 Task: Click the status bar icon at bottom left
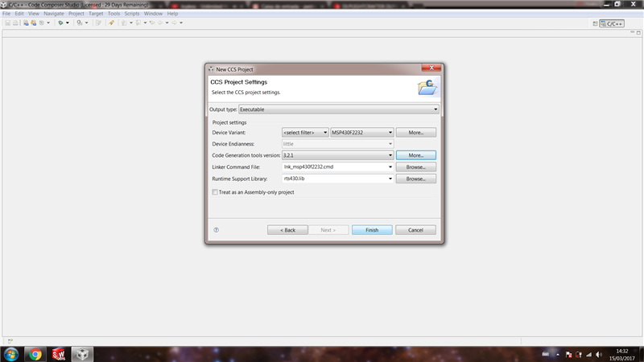10,341
